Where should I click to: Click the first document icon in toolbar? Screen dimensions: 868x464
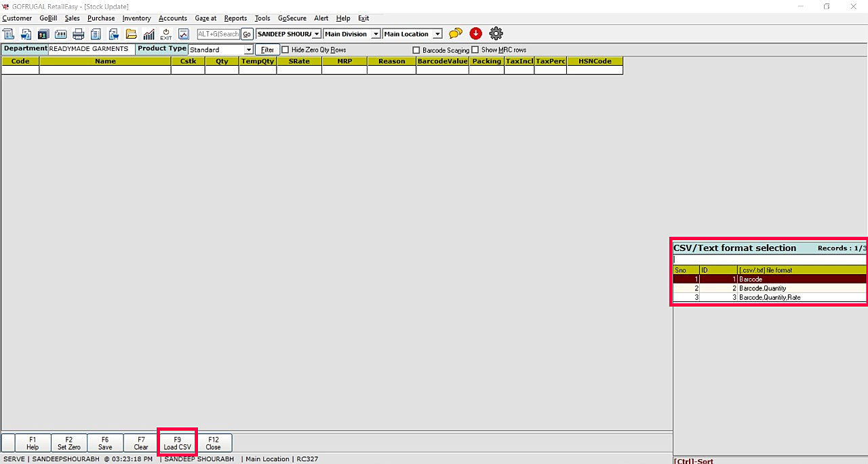(x=8, y=34)
